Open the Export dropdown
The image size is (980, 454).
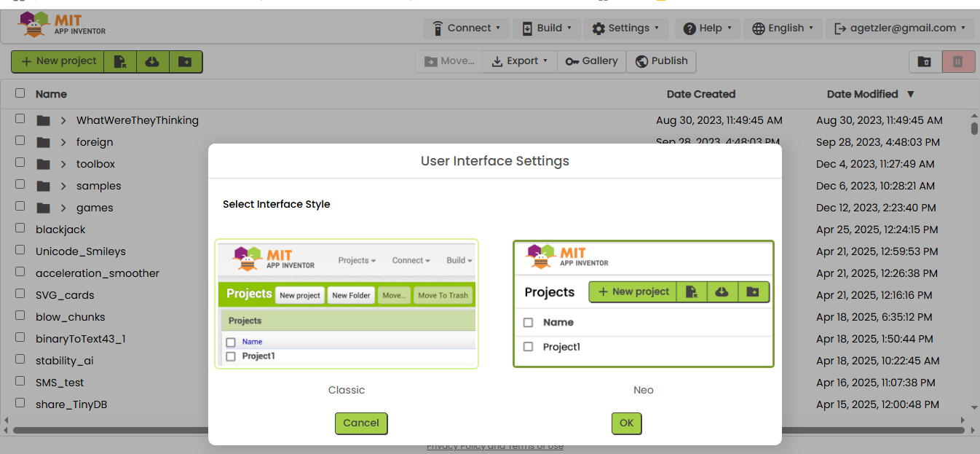click(x=520, y=61)
